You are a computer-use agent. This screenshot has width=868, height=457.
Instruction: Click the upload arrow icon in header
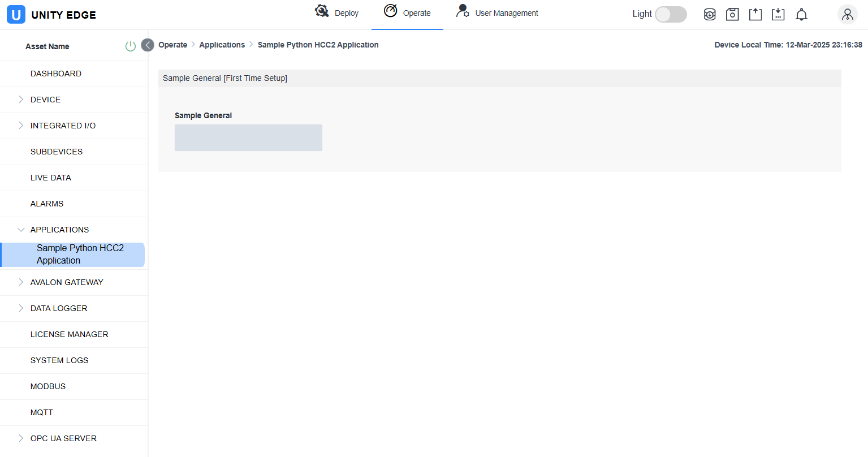click(x=755, y=15)
